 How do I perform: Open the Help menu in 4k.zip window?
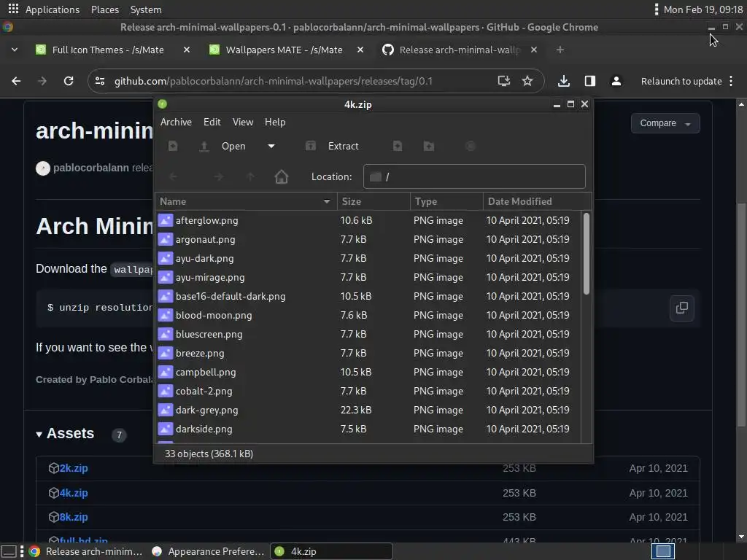click(275, 122)
